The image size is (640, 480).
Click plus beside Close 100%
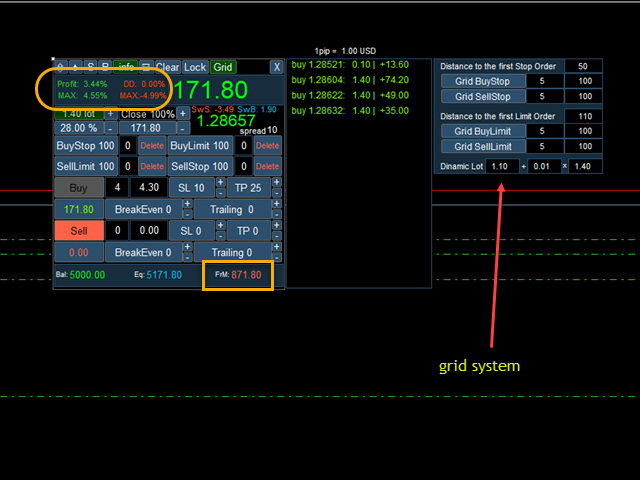coord(183,114)
